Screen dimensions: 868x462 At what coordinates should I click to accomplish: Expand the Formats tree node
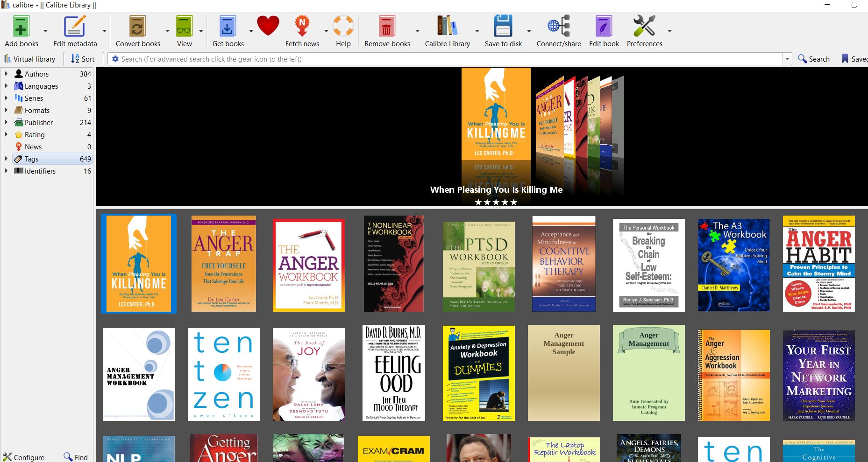tap(6, 110)
